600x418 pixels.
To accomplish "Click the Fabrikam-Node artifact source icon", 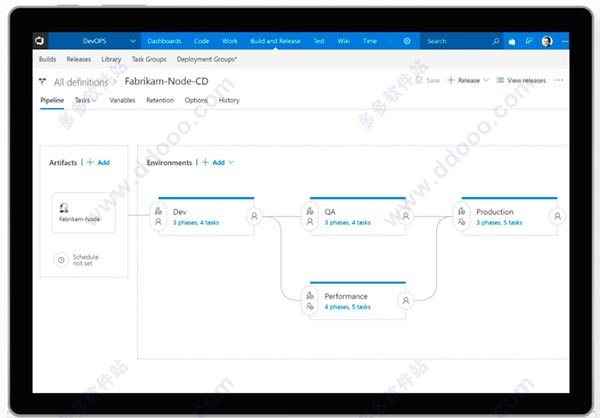I will pyautogui.click(x=64, y=208).
